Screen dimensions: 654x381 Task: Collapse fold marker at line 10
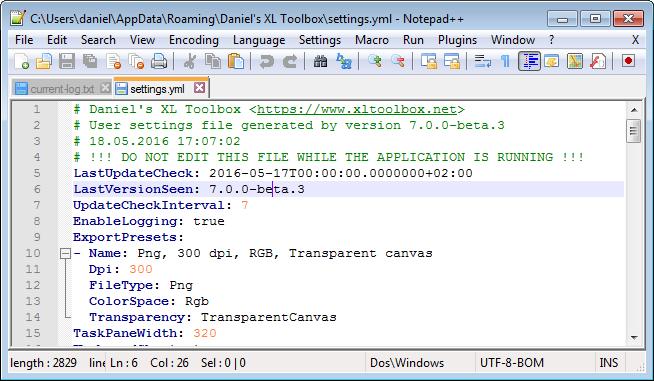point(65,253)
